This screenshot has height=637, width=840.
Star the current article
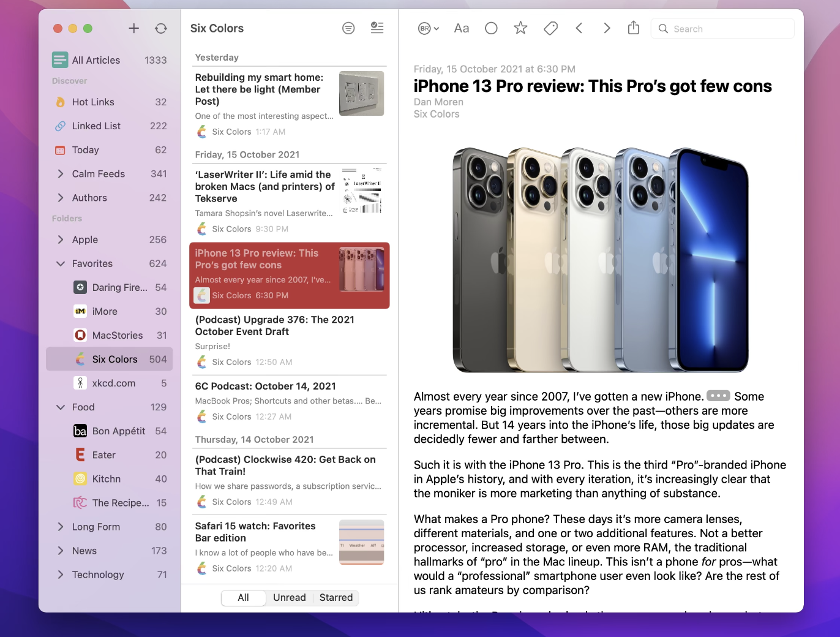[x=520, y=28]
